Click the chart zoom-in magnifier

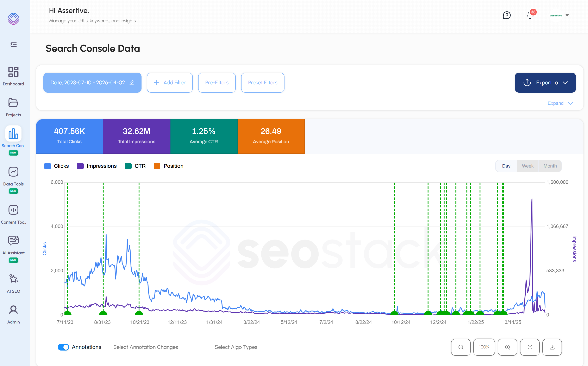click(507, 347)
